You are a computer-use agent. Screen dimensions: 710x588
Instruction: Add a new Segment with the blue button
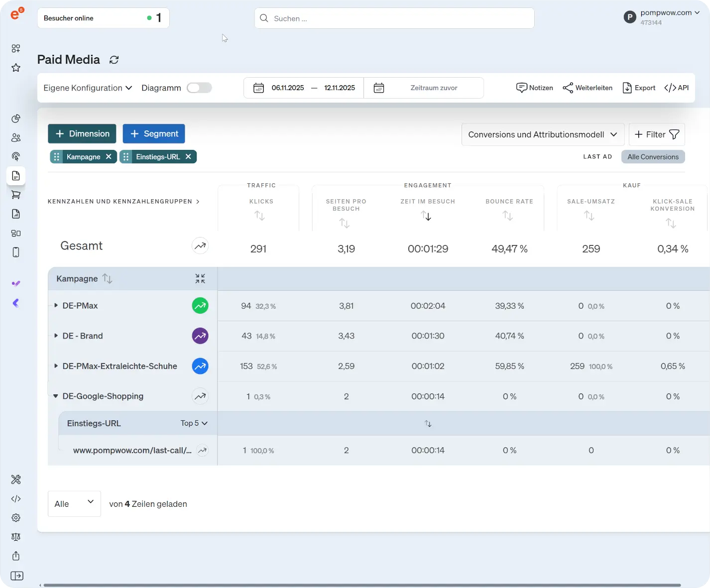coord(153,133)
